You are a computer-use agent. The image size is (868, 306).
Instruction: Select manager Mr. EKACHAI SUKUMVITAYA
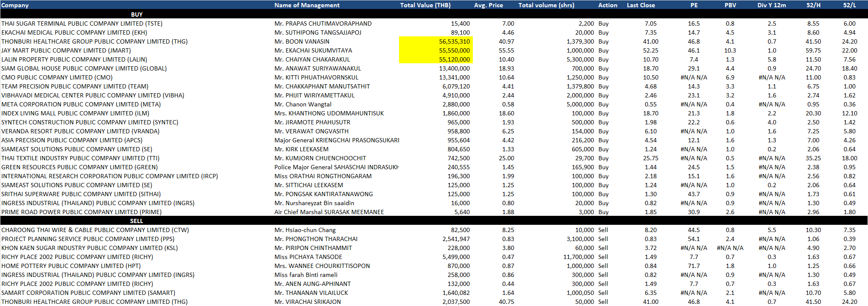point(313,50)
